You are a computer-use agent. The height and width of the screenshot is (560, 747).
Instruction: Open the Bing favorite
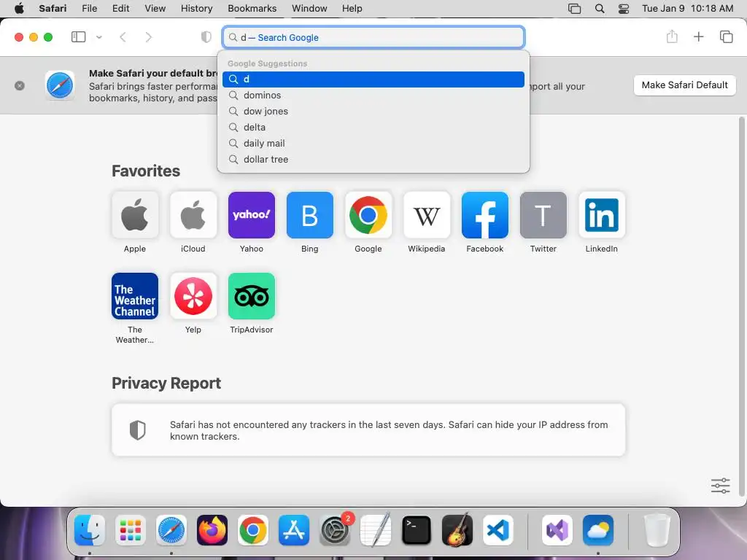coord(309,215)
